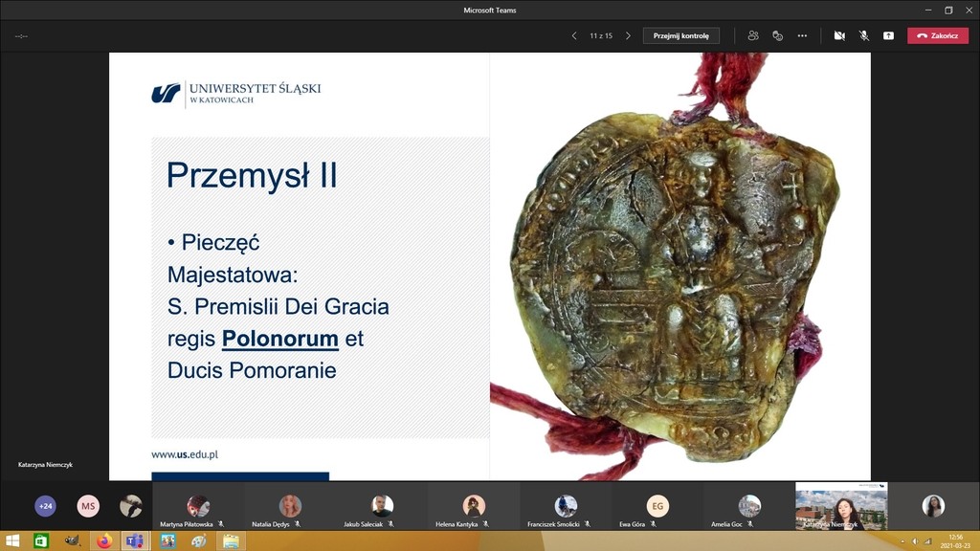Click the Uniwersytet Śląski logo
Screen dimensions: 980x551
click(236, 93)
